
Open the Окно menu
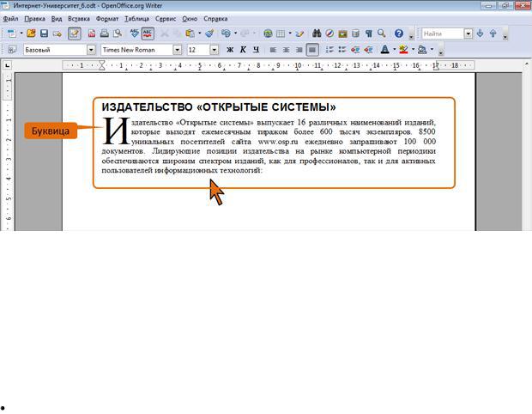(190, 19)
